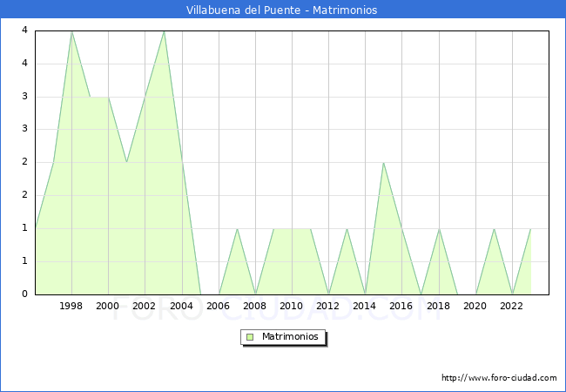The width and height of the screenshot is (566, 392).
Task: Select the 2016 x-axis label
Action: pyautogui.click(x=401, y=306)
